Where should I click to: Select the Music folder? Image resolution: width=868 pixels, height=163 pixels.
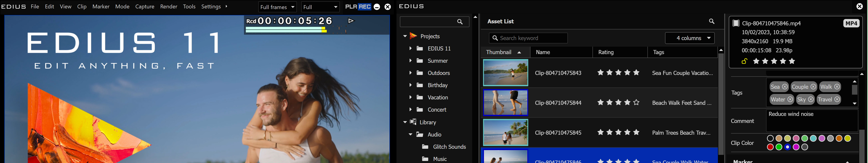click(434, 159)
